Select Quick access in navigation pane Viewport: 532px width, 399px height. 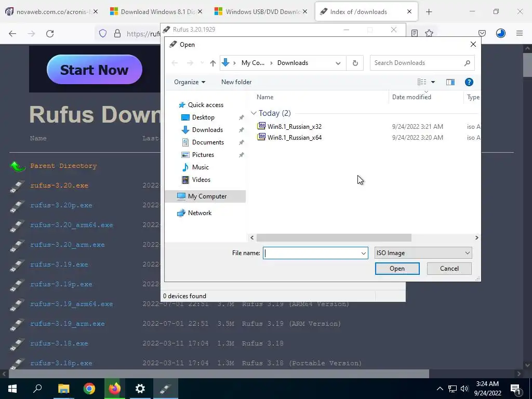pyautogui.click(x=206, y=105)
